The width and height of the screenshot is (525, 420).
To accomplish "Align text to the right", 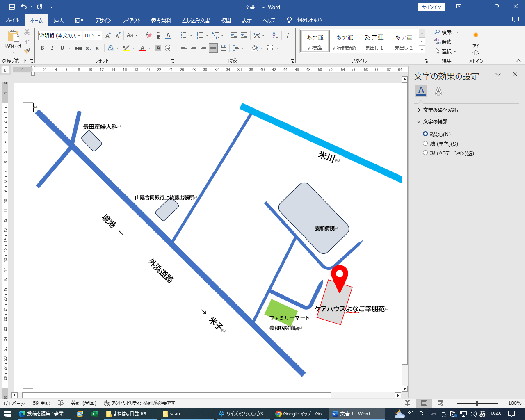I will pos(203,48).
